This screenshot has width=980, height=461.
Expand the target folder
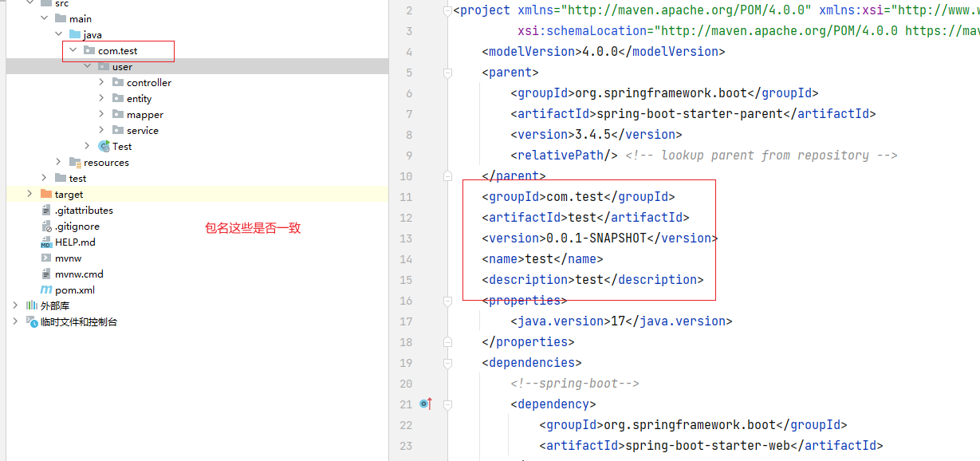click(x=30, y=194)
